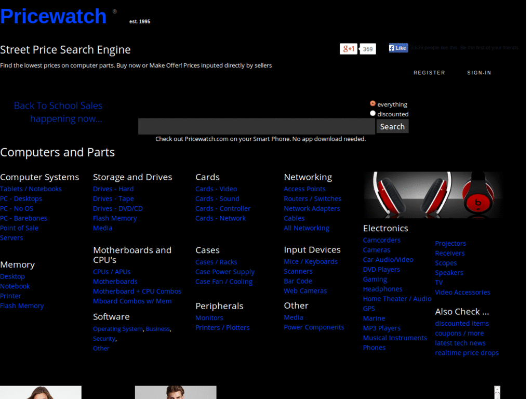Click the woman advertisement thumbnail at bottom

coord(41,392)
